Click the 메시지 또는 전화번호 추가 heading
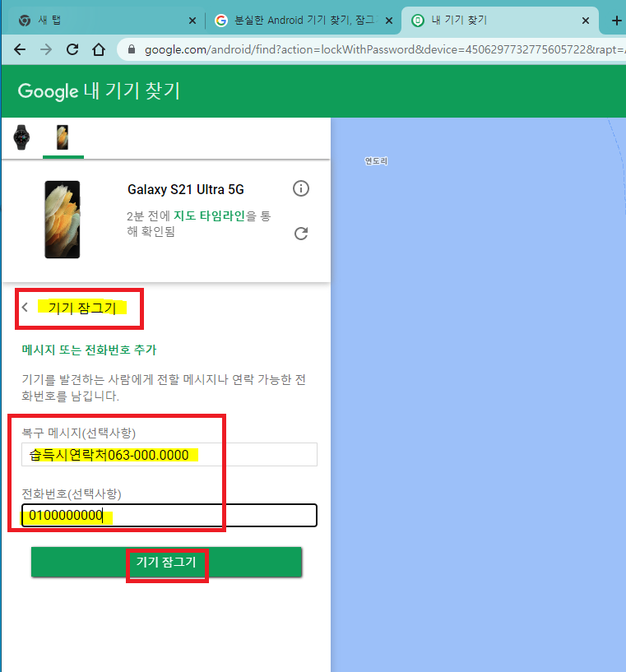626x672 pixels. 89,350
